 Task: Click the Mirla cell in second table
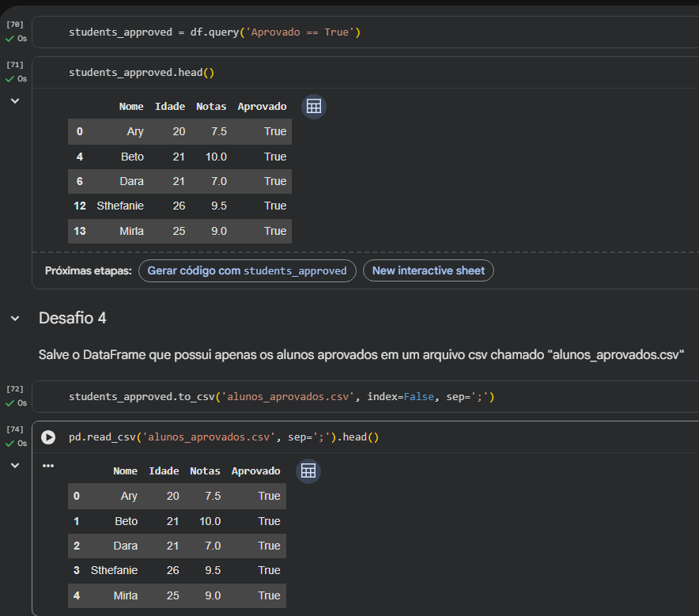(x=126, y=596)
